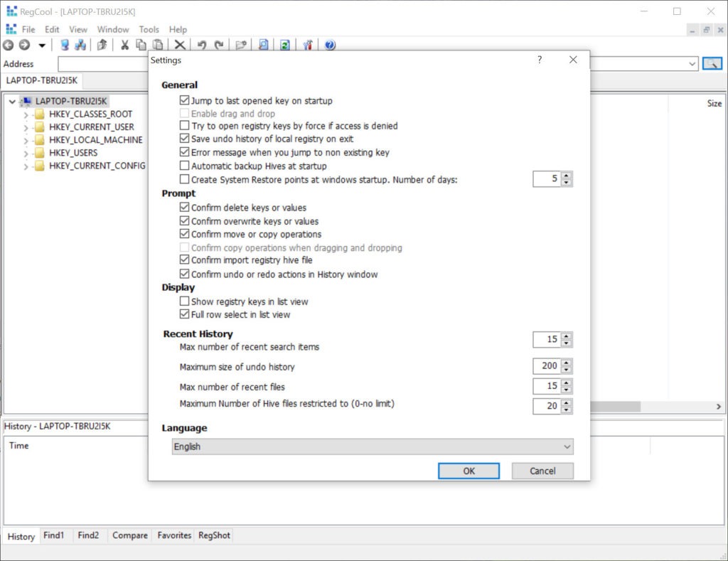Open the navigation history dropdown arrow
The image size is (728, 561).
tap(42, 46)
